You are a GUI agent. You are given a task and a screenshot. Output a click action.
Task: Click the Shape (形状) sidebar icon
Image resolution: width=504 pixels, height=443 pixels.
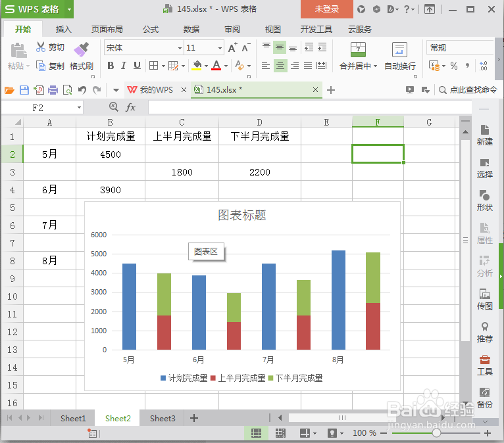coord(484,195)
